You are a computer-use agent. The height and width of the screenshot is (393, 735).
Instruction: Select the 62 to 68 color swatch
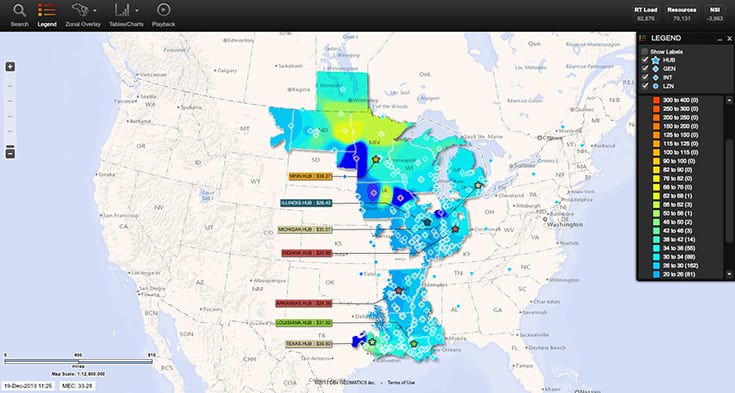pos(656,196)
